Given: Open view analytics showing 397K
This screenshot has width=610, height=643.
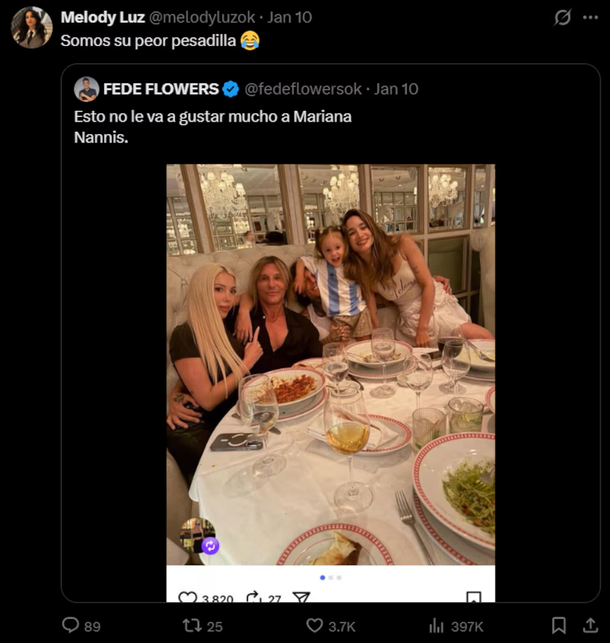Looking at the screenshot, I should pos(436,626).
